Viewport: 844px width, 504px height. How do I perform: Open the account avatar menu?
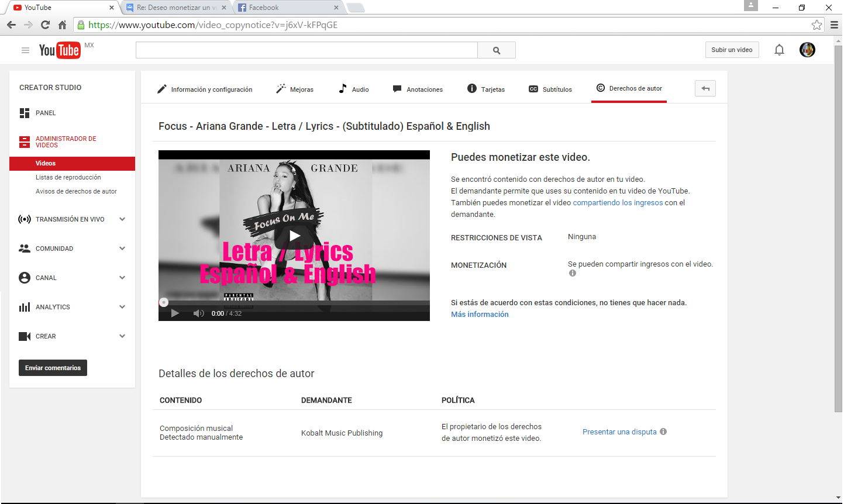click(807, 50)
